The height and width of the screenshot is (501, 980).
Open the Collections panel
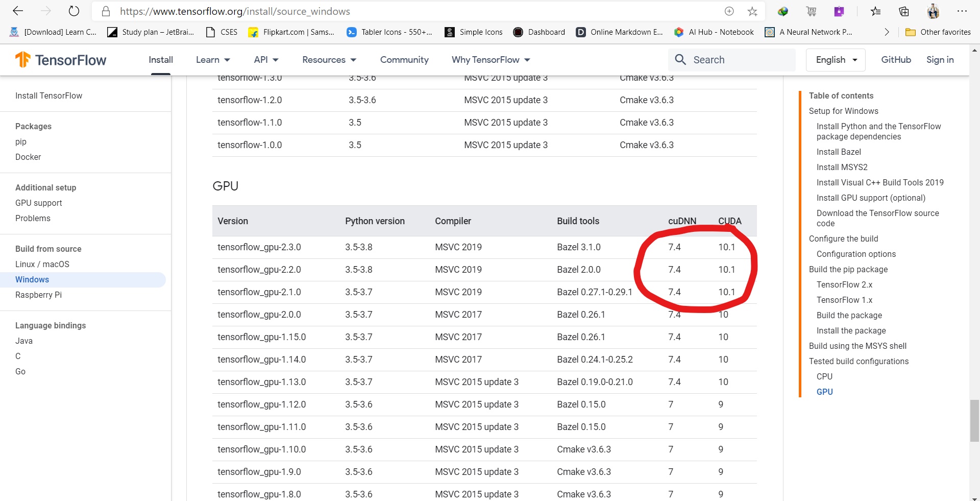(903, 11)
